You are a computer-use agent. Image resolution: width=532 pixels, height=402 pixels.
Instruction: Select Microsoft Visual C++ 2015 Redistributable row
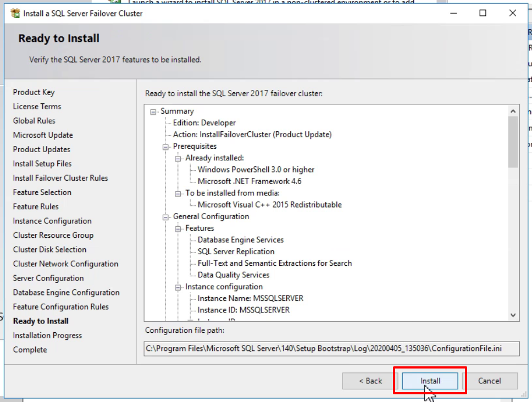click(270, 205)
